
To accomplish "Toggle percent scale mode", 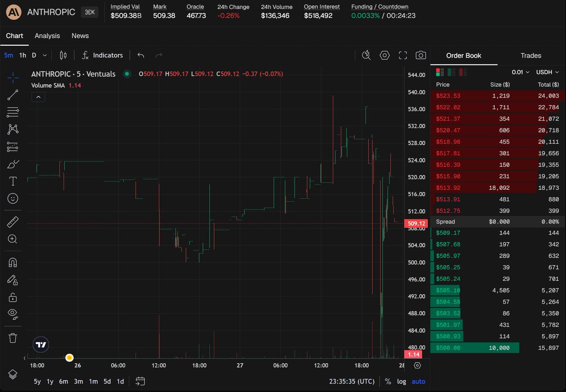I will point(388,382).
